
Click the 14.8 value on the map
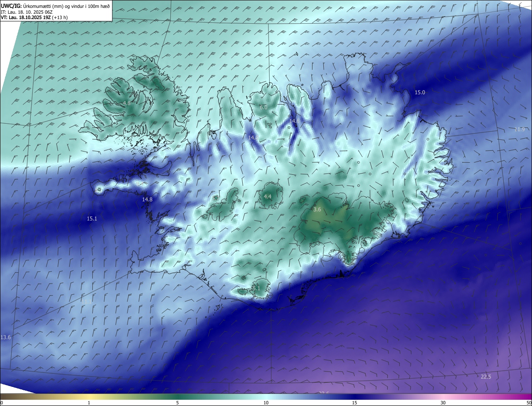[x=147, y=199]
